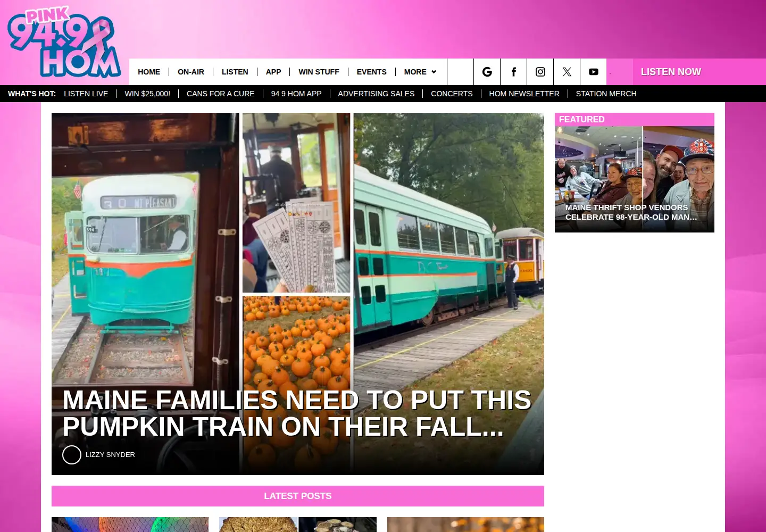
Task: Click Lizzy Snyder's author avatar circle
Action: [72, 455]
